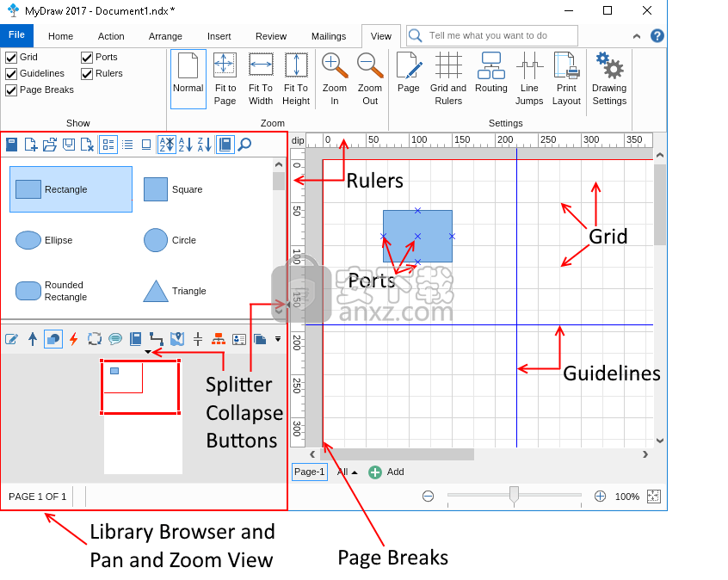728x580 pixels.
Task: Increase zoom with the plus circle button
Action: tap(600, 497)
